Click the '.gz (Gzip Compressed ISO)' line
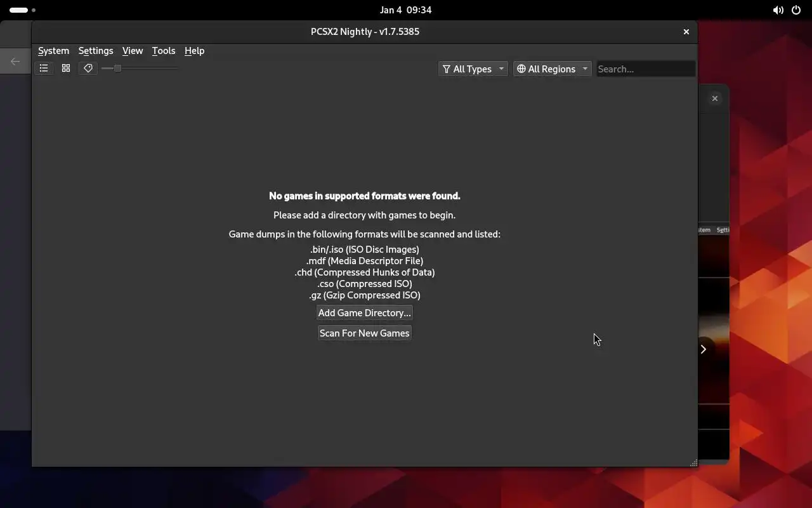The width and height of the screenshot is (812, 508). tap(365, 295)
